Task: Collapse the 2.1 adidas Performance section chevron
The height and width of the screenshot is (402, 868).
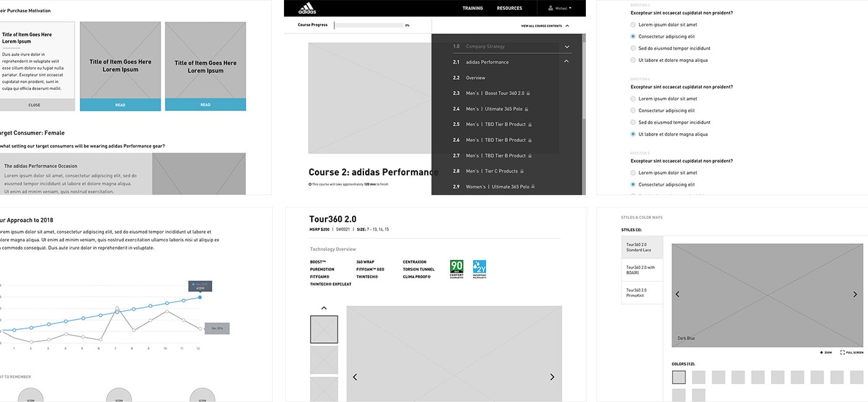Action: click(x=567, y=61)
